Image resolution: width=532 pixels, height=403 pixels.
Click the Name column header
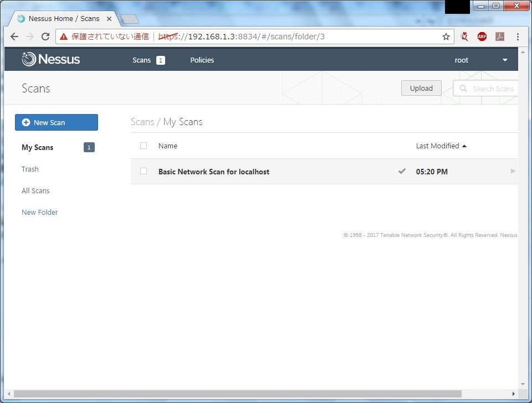pyautogui.click(x=167, y=146)
